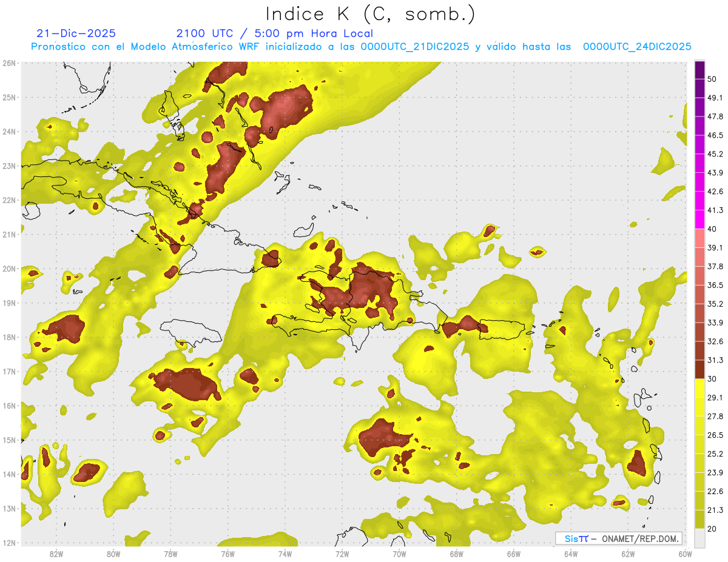728x562 pixels.
Task: Click the "2100 UTC / 5:00 pm Hora Local" time
Action: pos(275,33)
